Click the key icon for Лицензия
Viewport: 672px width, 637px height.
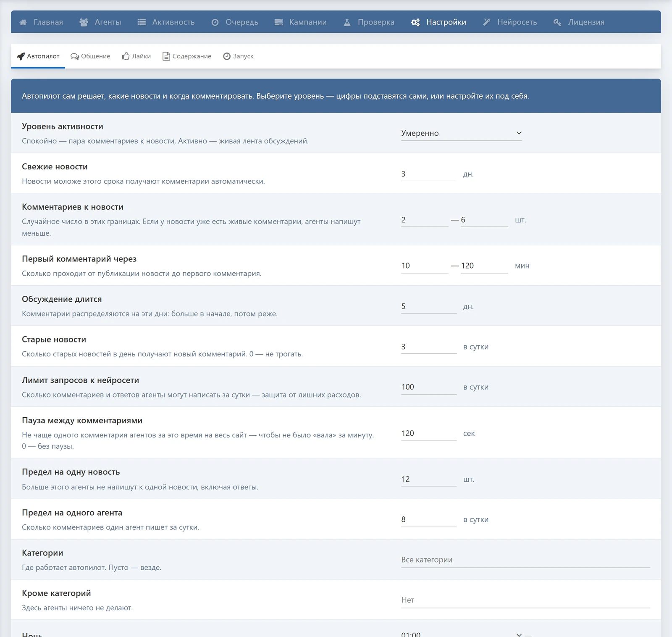557,22
